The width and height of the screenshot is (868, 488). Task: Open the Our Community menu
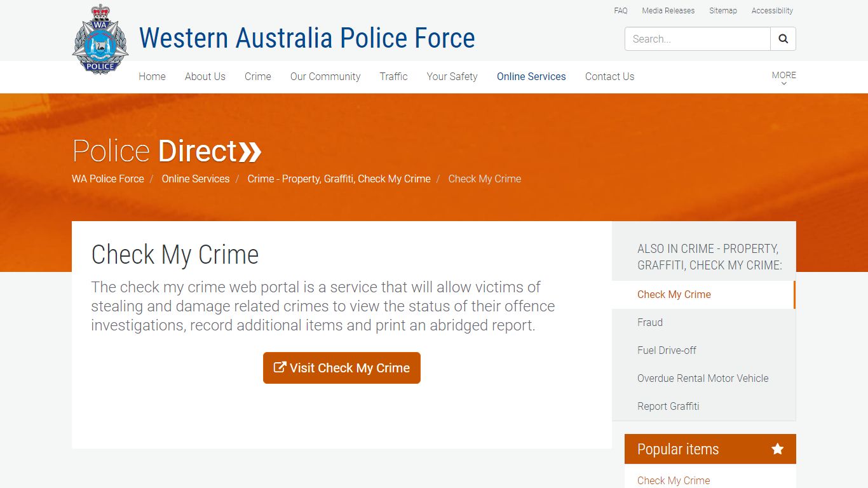click(325, 76)
